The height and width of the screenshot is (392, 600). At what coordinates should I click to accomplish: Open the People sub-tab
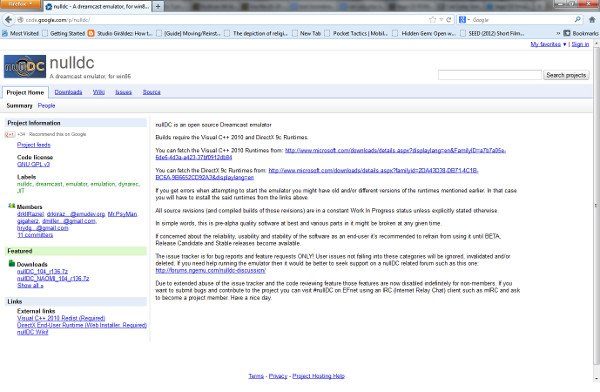[46, 106]
